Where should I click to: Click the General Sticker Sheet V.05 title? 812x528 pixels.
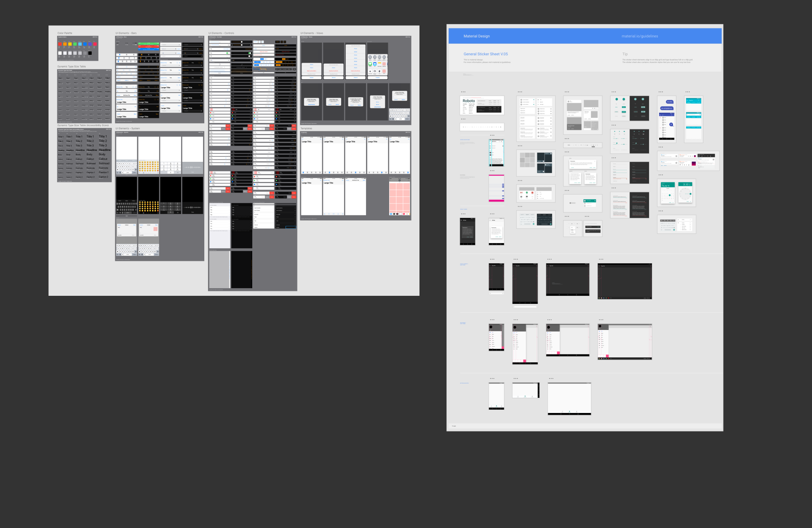click(485, 54)
